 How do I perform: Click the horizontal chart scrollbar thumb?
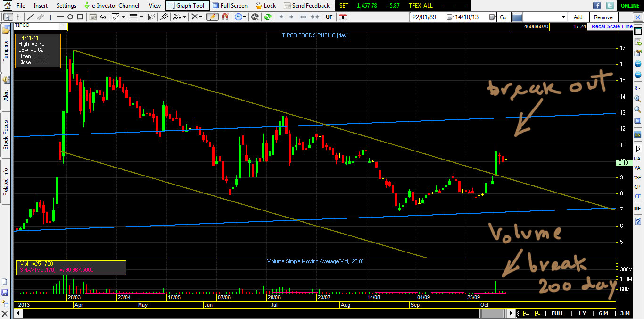click(493, 313)
